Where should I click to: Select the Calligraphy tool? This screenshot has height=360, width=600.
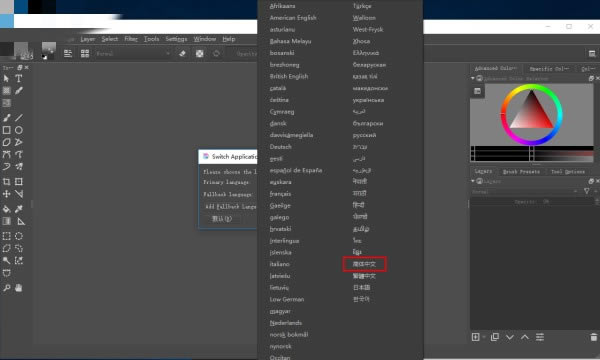pos(18,91)
